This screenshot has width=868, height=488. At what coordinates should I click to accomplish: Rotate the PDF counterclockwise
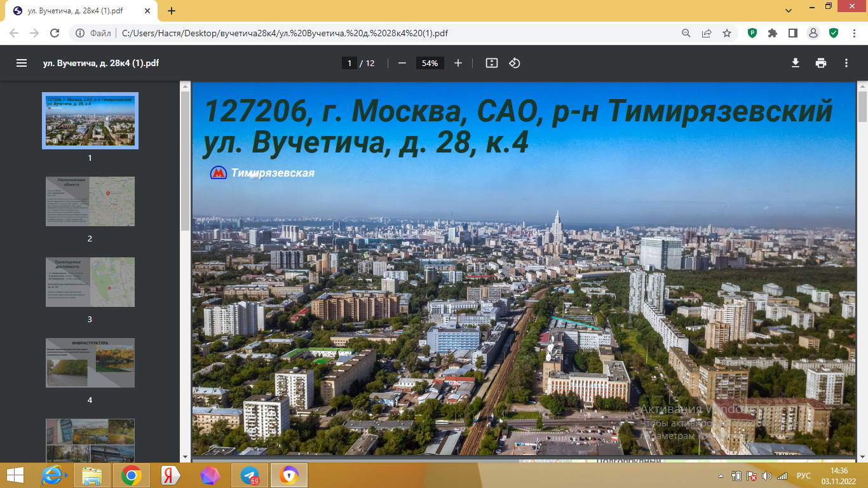coord(515,63)
